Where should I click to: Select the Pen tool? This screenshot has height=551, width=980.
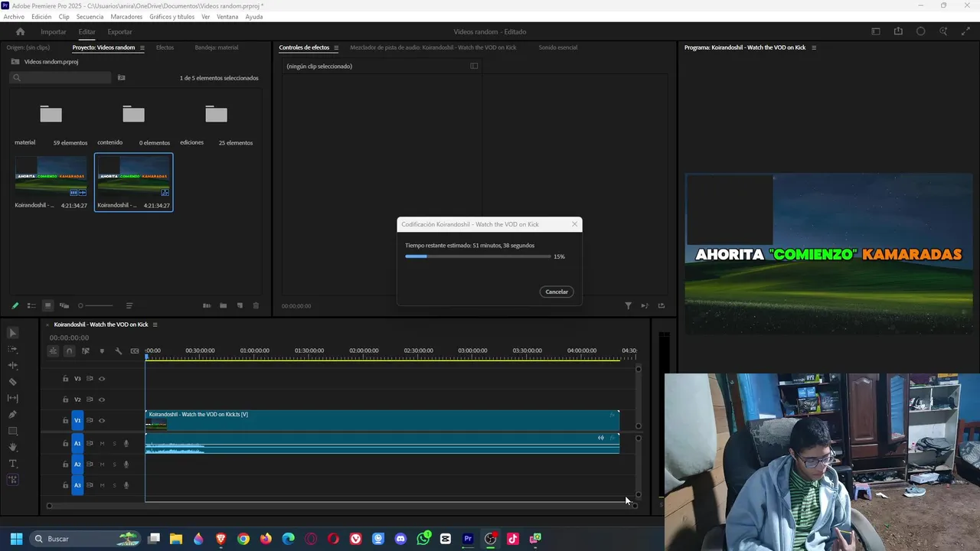pyautogui.click(x=13, y=414)
